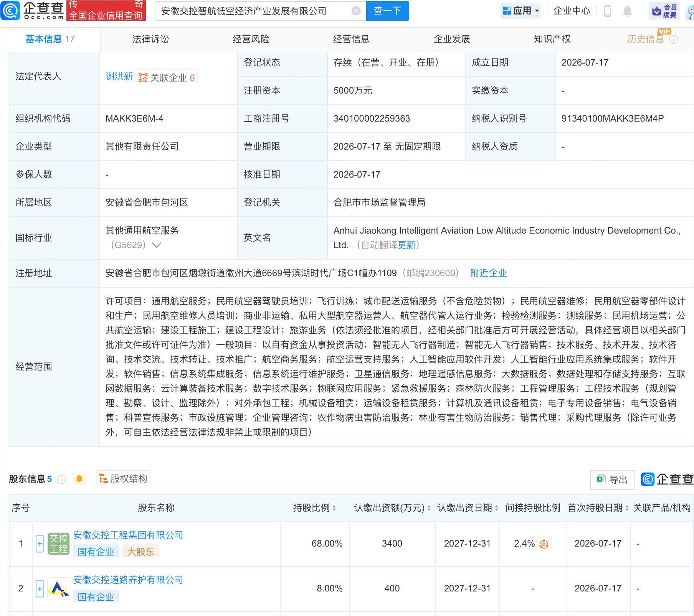Select organization code MAKK3E6M-4
The height and width of the screenshot is (616, 694).
pyautogui.click(x=134, y=119)
